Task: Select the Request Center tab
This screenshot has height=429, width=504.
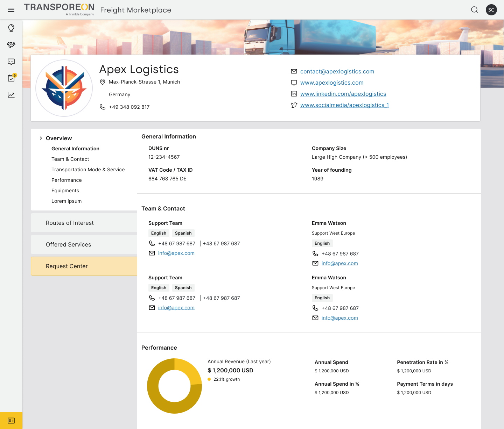Action: (x=66, y=266)
